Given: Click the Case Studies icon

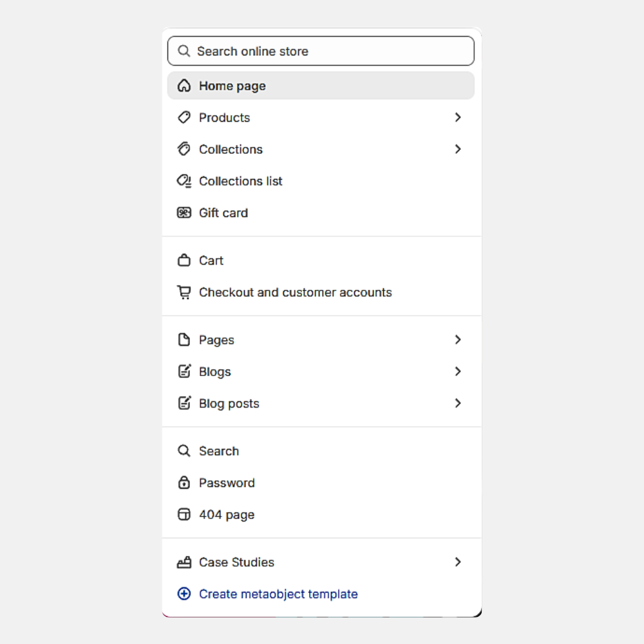Looking at the screenshot, I should tap(184, 562).
